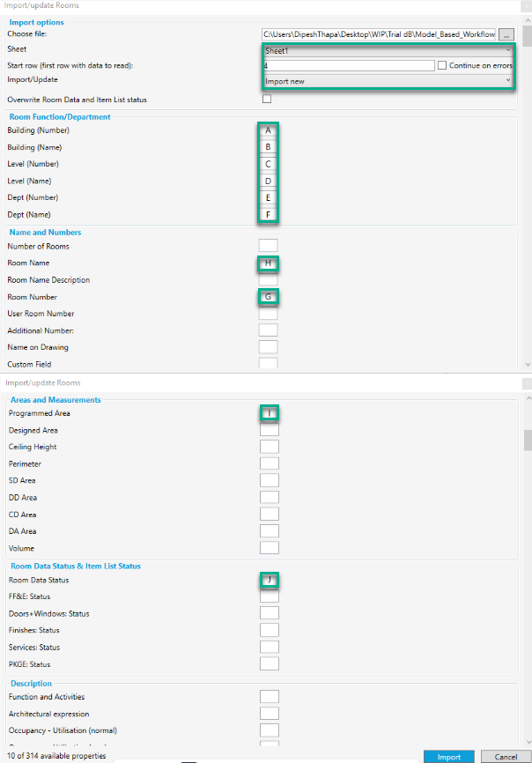
Task: Select the Ceiling Height column field
Action: coord(270,447)
